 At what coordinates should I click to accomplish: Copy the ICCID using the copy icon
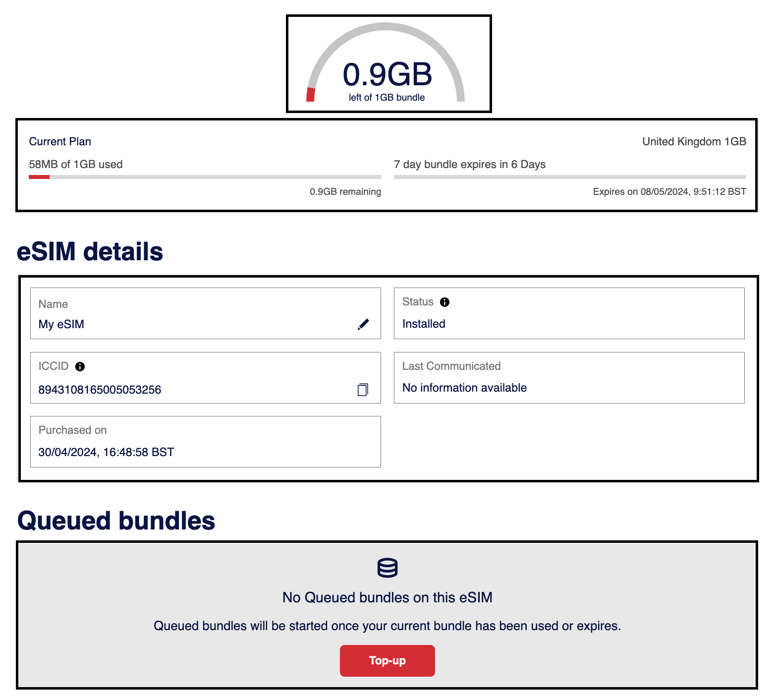tap(363, 390)
